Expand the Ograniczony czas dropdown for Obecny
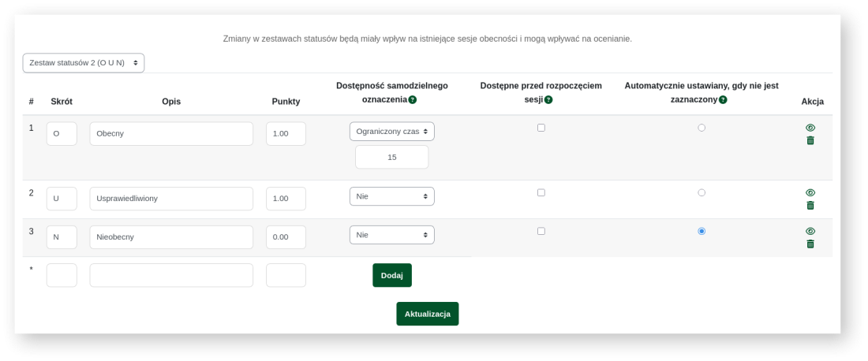The width and height of the screenshot is (868, 361). [392, 132]
